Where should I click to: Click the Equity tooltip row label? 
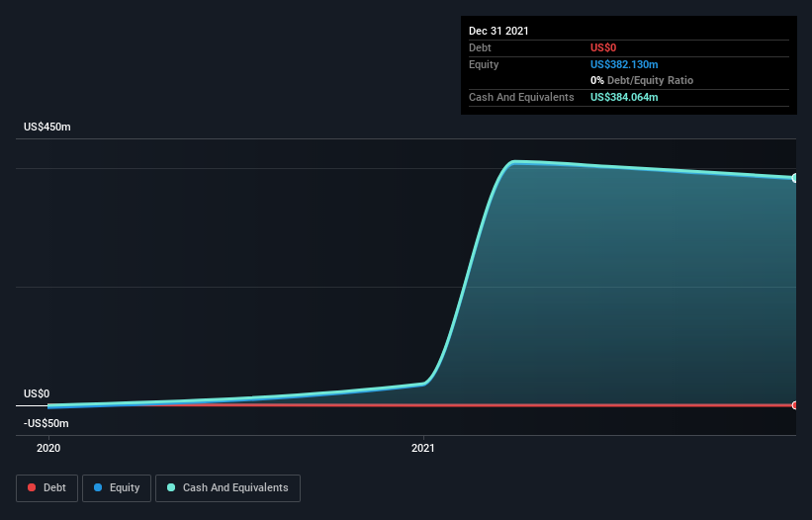click(484, 64)
